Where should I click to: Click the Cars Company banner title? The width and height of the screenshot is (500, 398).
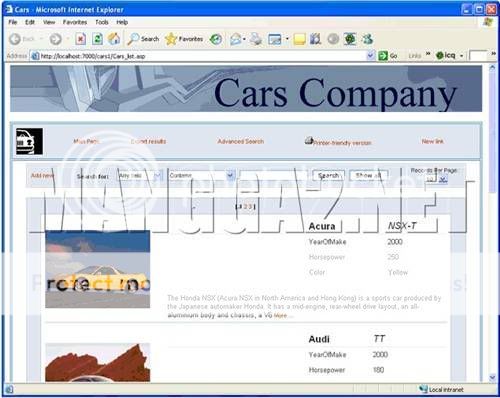[335, 93]
